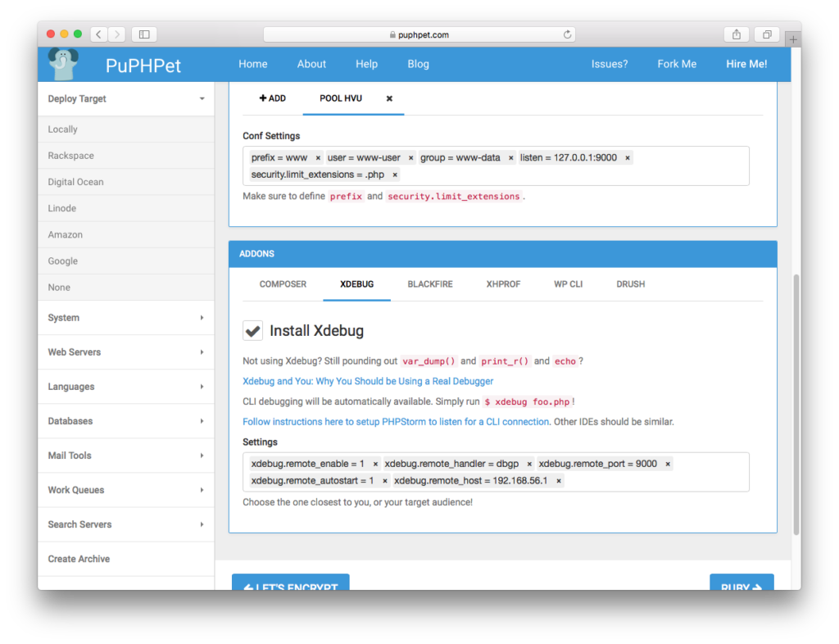Go back with Safari back arrow
This screenshot has width=839, height=644.
(x=99, y=34)
